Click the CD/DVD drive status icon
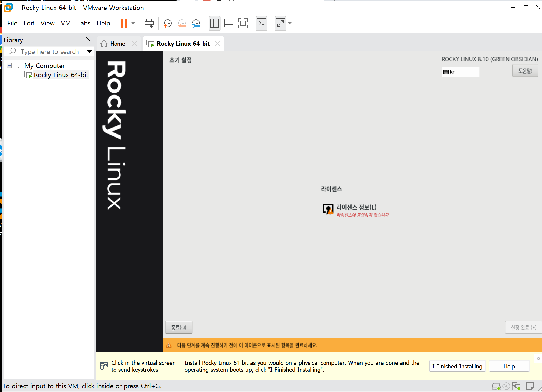This screenshot has height=392, width=542. [506, 386]
